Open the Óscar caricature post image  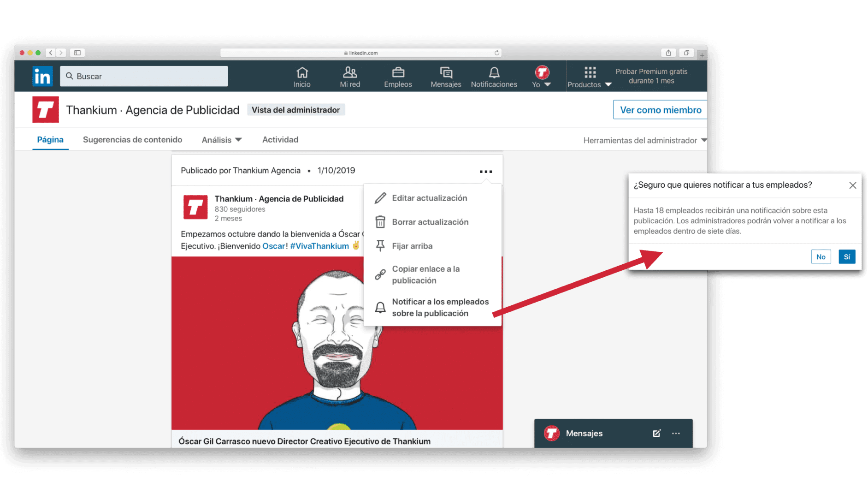coord(337,343)
